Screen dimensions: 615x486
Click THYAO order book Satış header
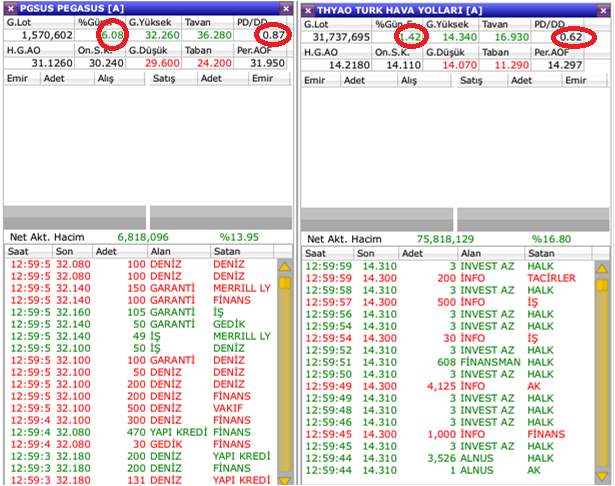482,80
